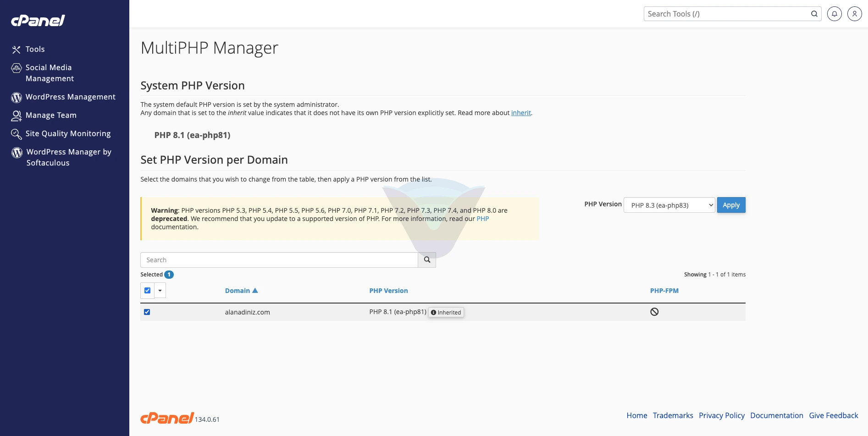Screen dimensions: 868x436
Task: Open the Home footer link
Action: click(x=637, y=415)
